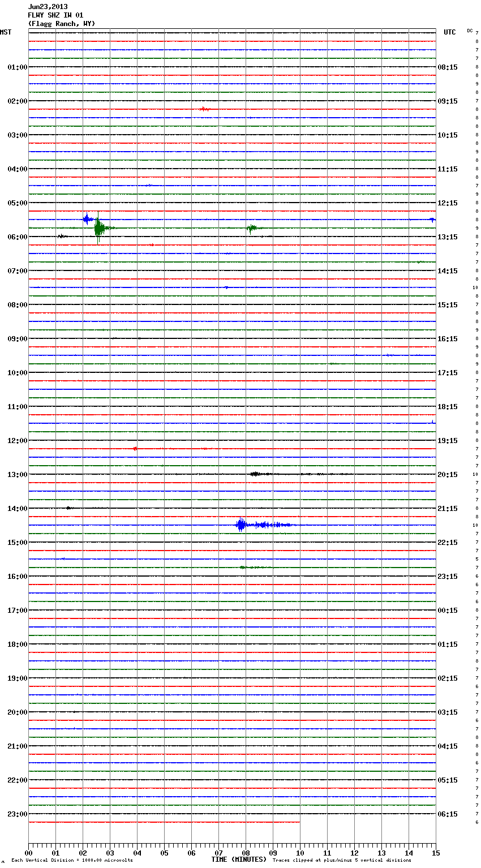Click the (Flagg Ranch, WY) station name

point(62,24)
